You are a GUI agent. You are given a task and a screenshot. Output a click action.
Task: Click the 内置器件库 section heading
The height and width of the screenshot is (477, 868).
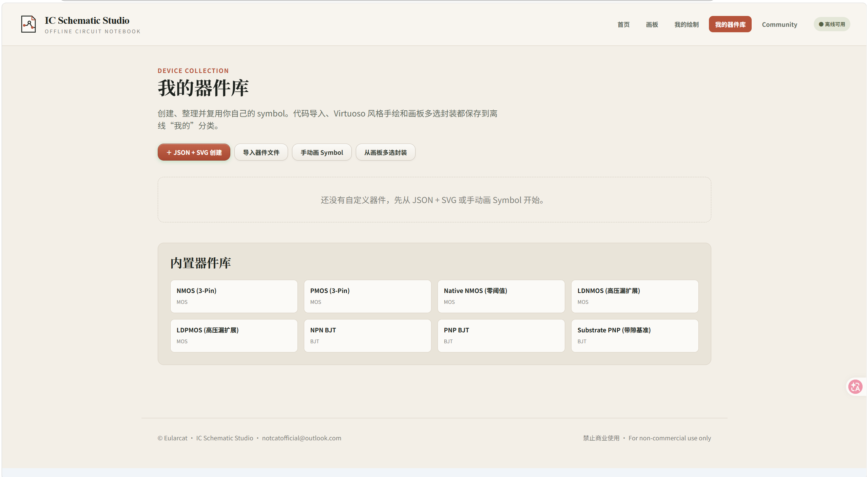[200, 263]
